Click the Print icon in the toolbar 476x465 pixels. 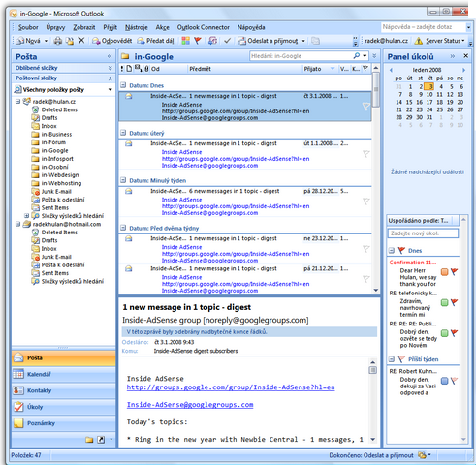58,41
